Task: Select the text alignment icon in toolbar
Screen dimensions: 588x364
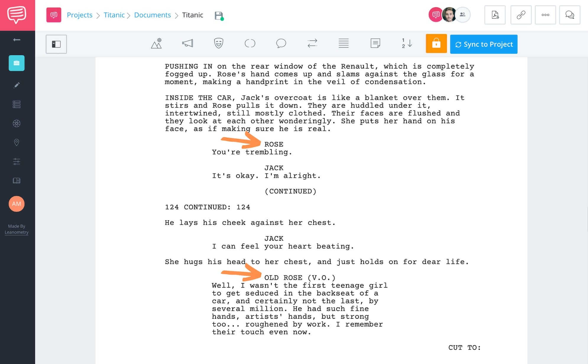Action: pyautogui.click(x=344, y=44)
